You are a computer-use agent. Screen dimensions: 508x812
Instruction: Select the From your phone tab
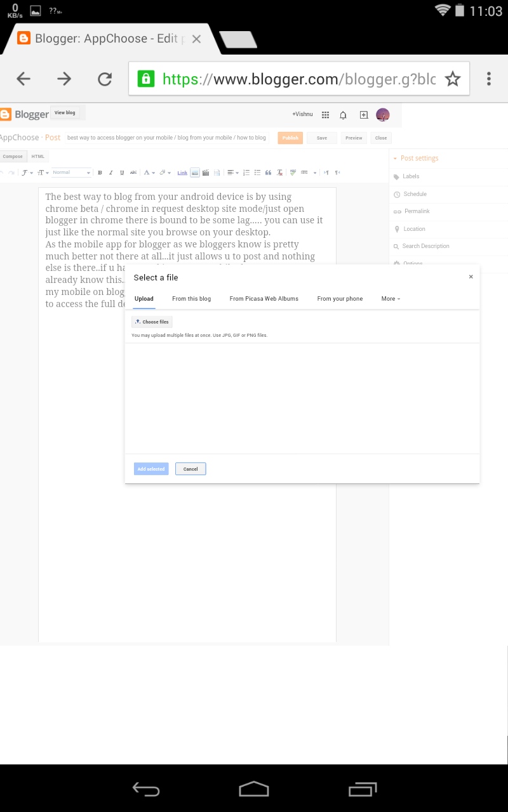(340, 299)
